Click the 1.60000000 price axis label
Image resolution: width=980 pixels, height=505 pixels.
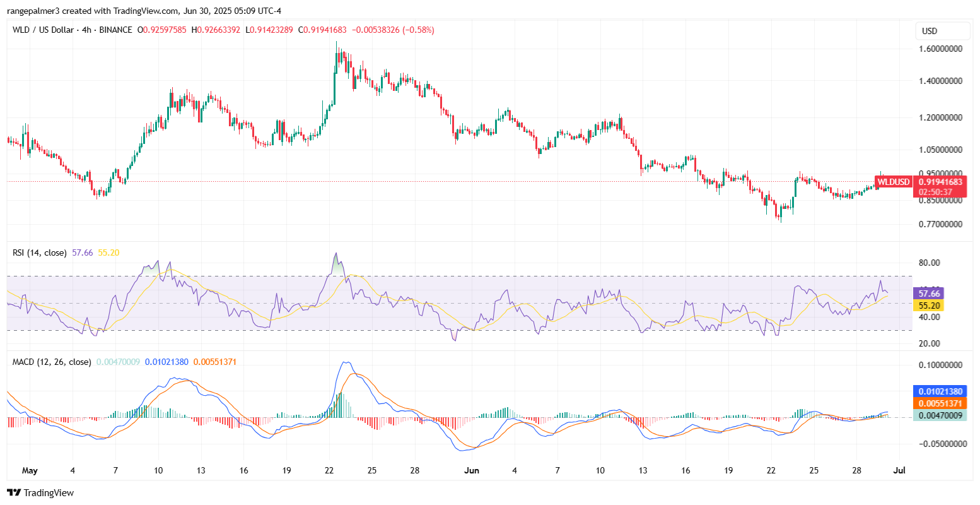point(939,49)
